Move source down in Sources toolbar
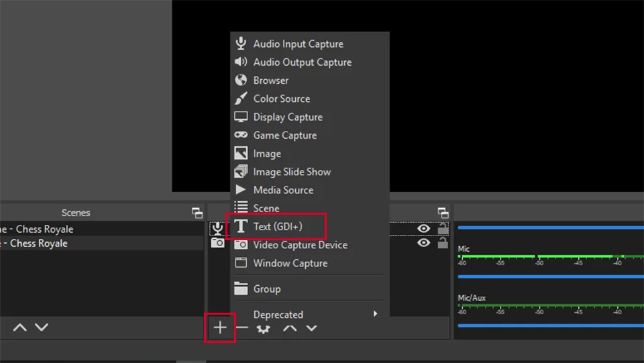The height and width of the screenshot is (363, 644). click(312, 328)
